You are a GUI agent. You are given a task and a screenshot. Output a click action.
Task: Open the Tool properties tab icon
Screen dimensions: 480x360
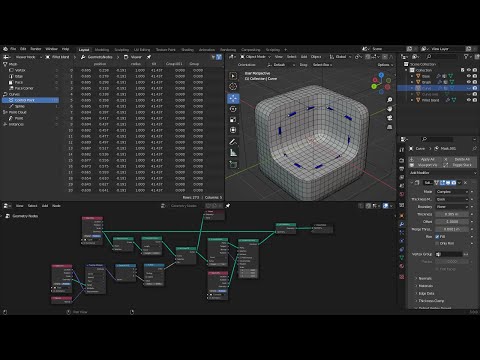(402, 150)
